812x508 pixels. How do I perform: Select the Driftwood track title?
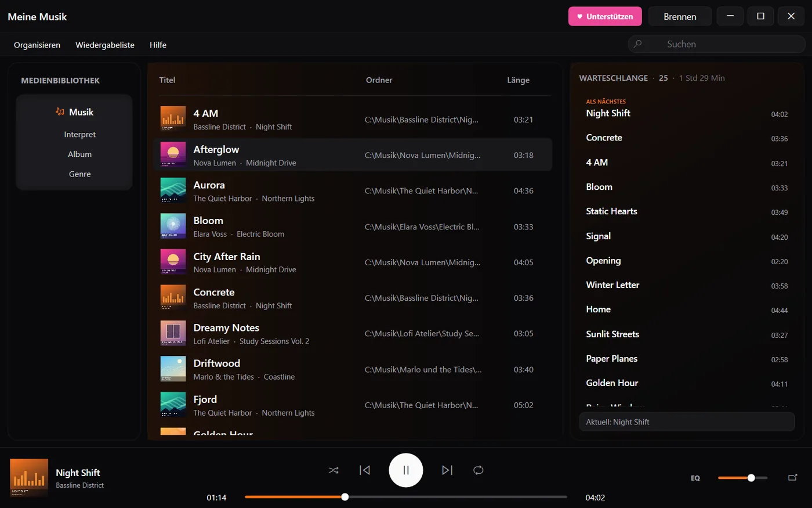point(217,363)
